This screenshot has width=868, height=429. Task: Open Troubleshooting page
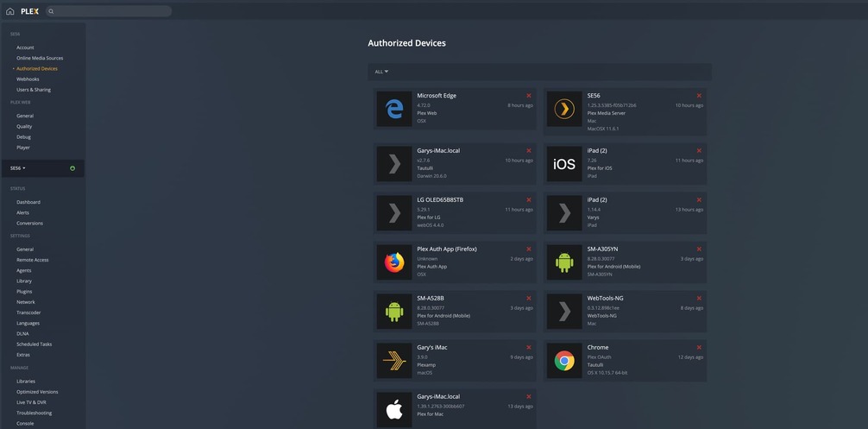click(x=35, y=413)
